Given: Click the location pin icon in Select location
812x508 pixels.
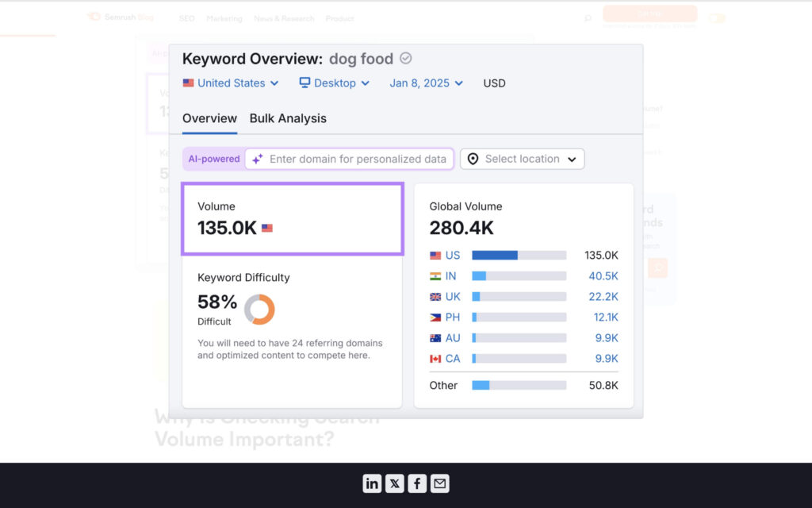Looking at the screenshot, I should [x=473, y=159].
